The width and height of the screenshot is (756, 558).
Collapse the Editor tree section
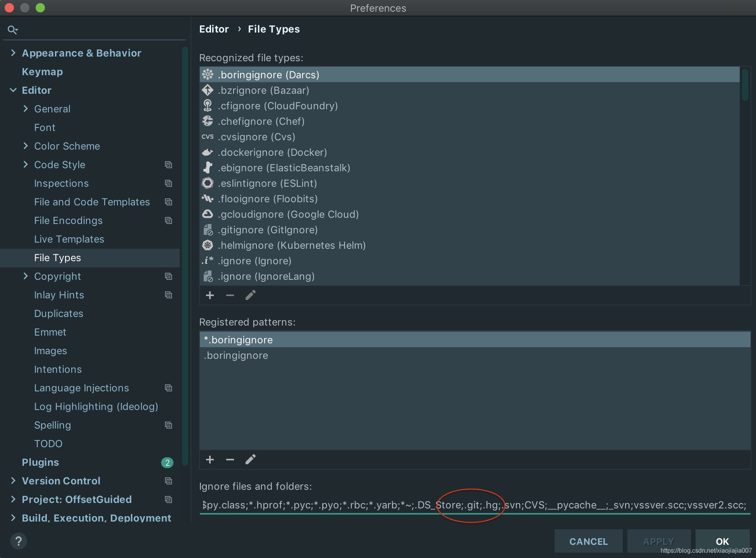click(x=13, y=90)
